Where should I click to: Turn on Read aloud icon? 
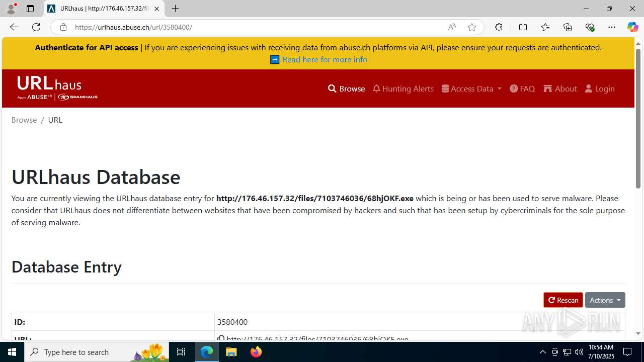tap(452, 27)
